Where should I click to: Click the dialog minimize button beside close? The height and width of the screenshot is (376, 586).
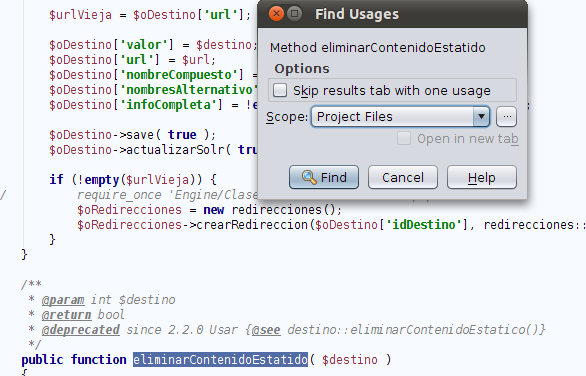(294, 14)
